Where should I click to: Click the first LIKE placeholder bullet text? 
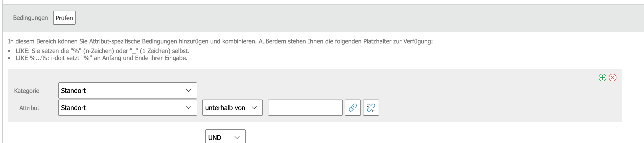[102, 51]
